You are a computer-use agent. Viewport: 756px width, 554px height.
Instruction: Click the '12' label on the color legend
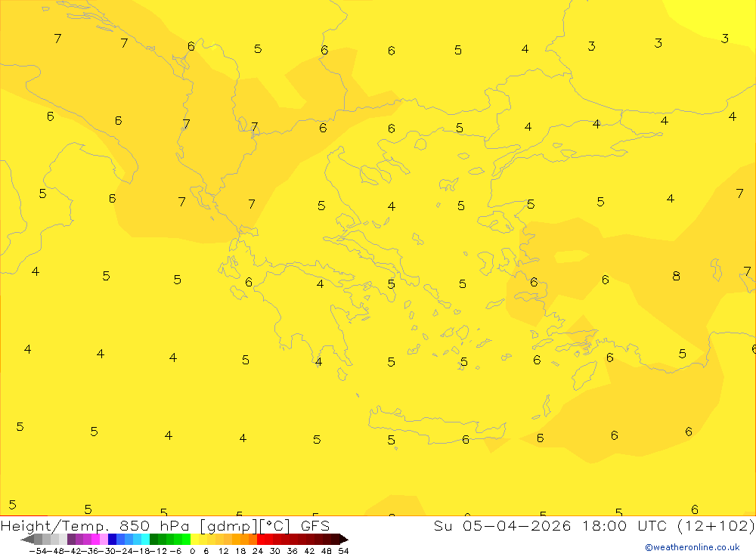tap(224, 551)
